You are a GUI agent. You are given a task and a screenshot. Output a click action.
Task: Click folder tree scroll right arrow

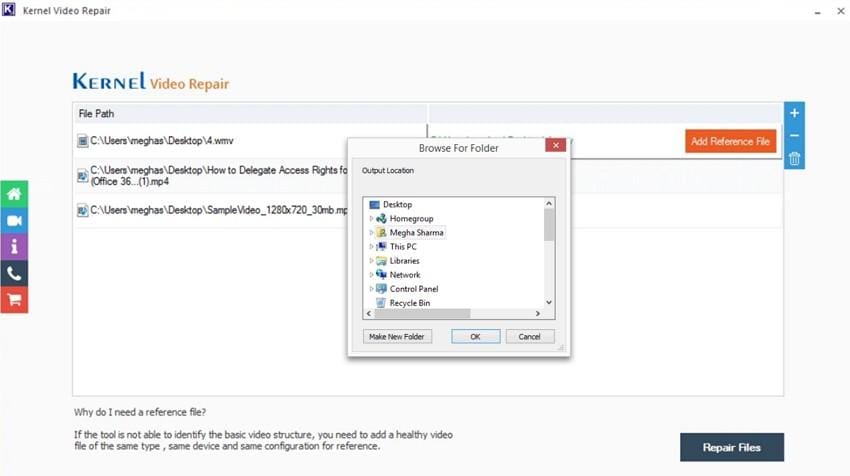(x=538, y=313)
